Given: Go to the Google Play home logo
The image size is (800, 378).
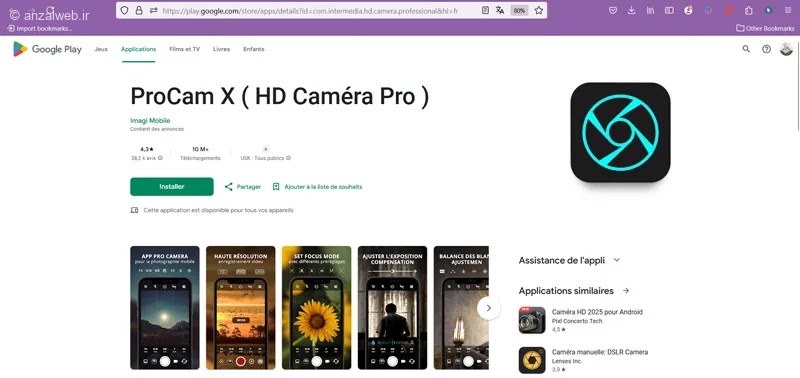Looking at the screenshot, I should pos(47,49).
